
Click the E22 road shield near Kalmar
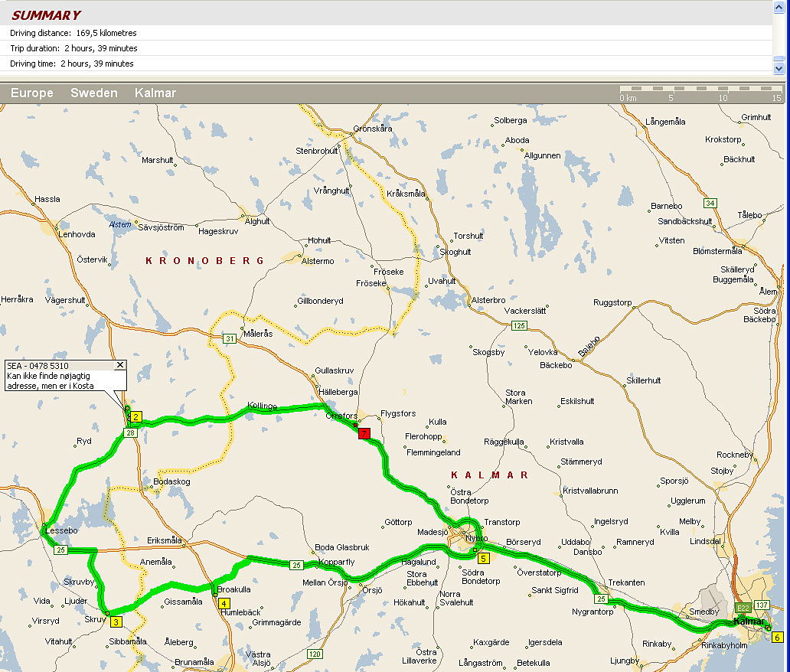click(743, 608)
